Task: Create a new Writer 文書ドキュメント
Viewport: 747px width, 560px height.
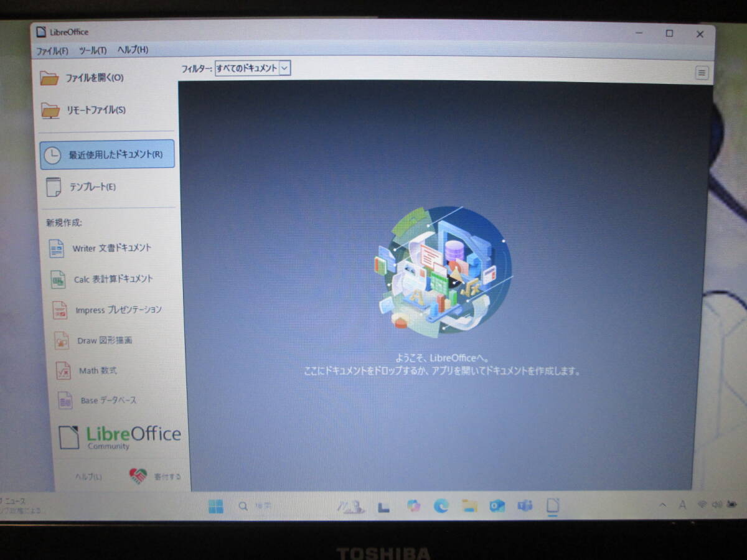Action: [x=101, y=248]
